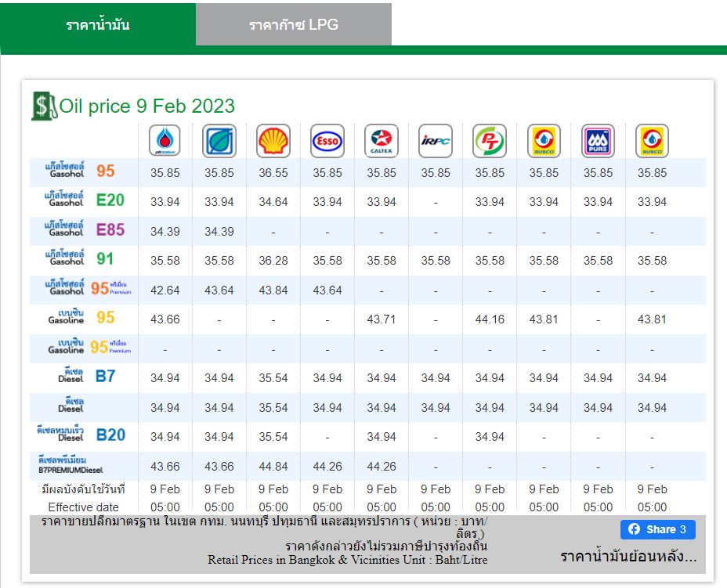The image size is (727, 588).
Task: Click the Diesel B20 row label
Action: 81,435
